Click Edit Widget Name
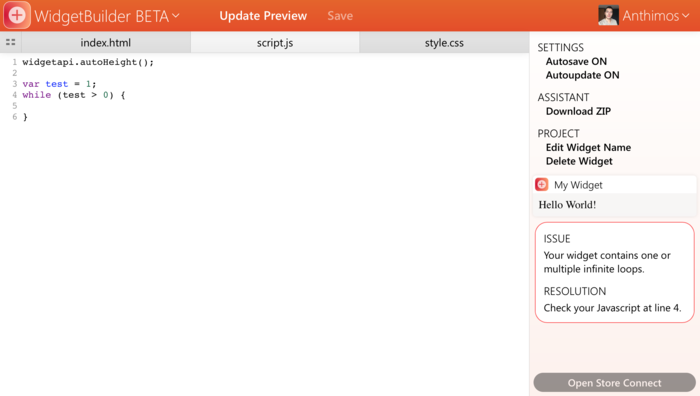Screen dimensions: 700x396 [588, 147]
